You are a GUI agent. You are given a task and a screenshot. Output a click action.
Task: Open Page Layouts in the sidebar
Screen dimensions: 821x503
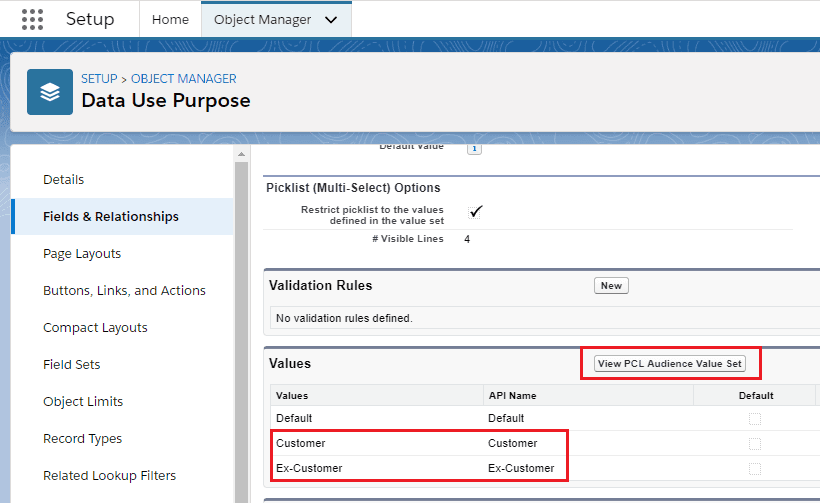pos(82,254)
